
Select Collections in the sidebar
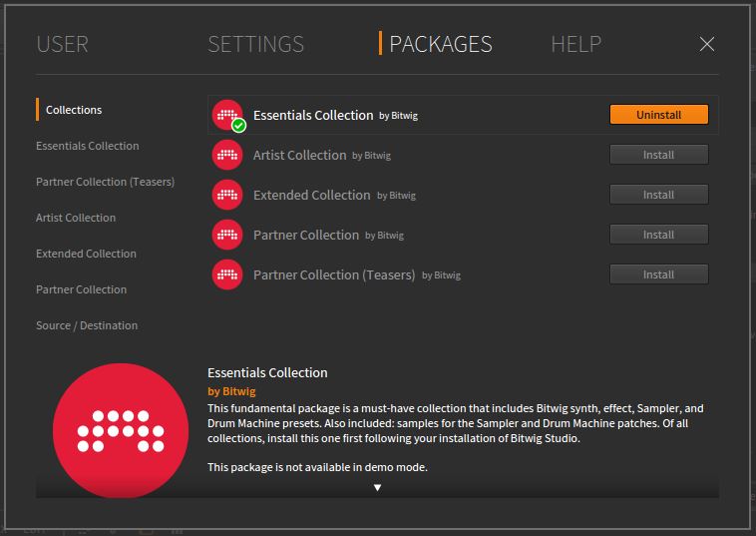[74, 110]
